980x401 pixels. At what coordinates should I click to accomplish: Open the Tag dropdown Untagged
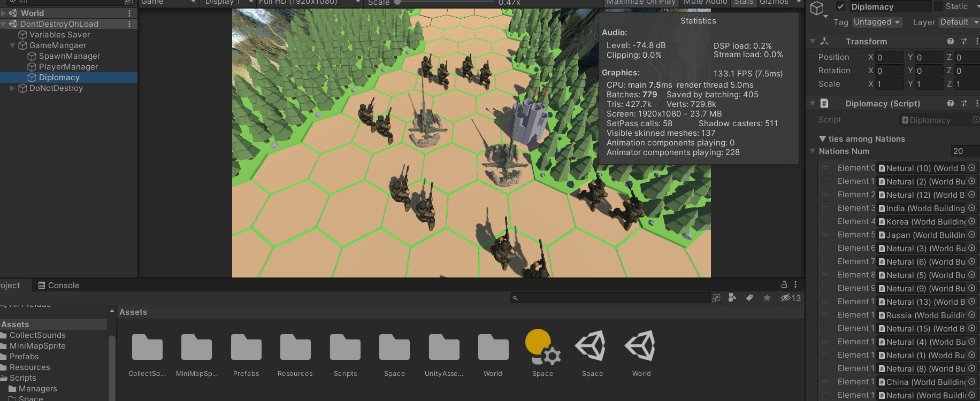click(877, 22)
